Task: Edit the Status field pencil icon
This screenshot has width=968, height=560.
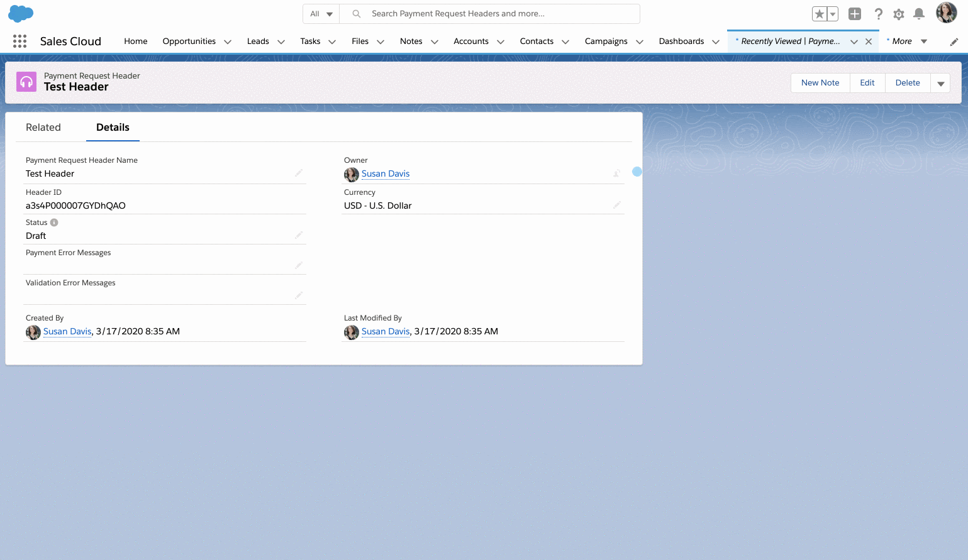Action: (x=299, y=235)
